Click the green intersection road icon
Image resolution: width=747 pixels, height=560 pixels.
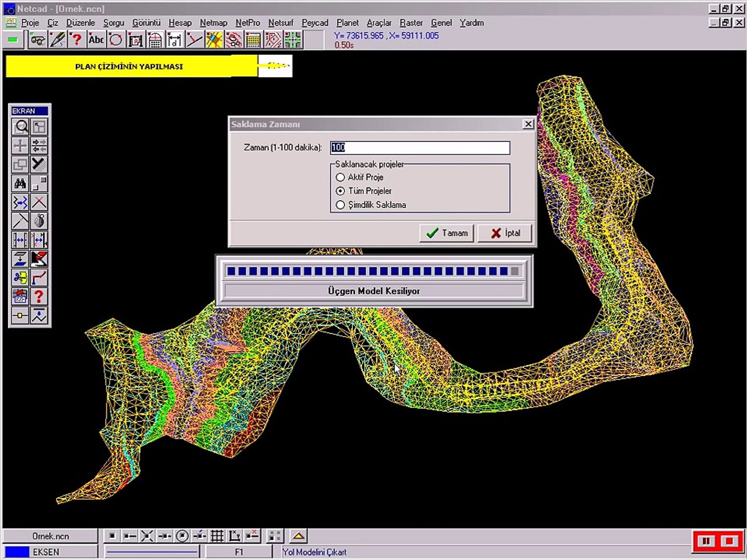click(293, 40)
